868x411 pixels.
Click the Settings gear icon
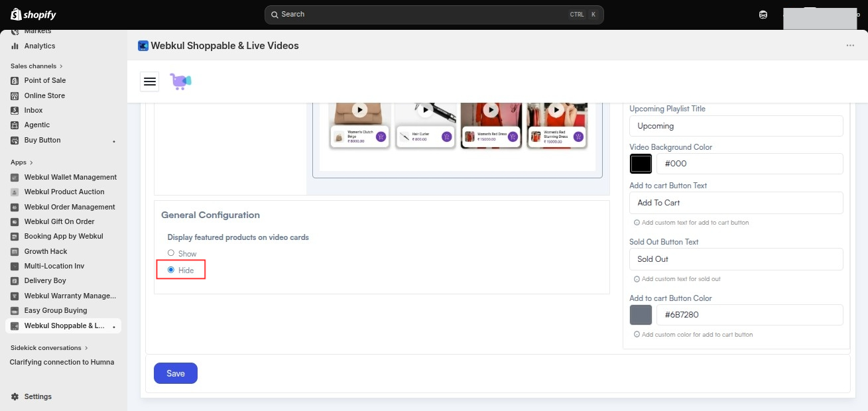(x=15, y=396)
